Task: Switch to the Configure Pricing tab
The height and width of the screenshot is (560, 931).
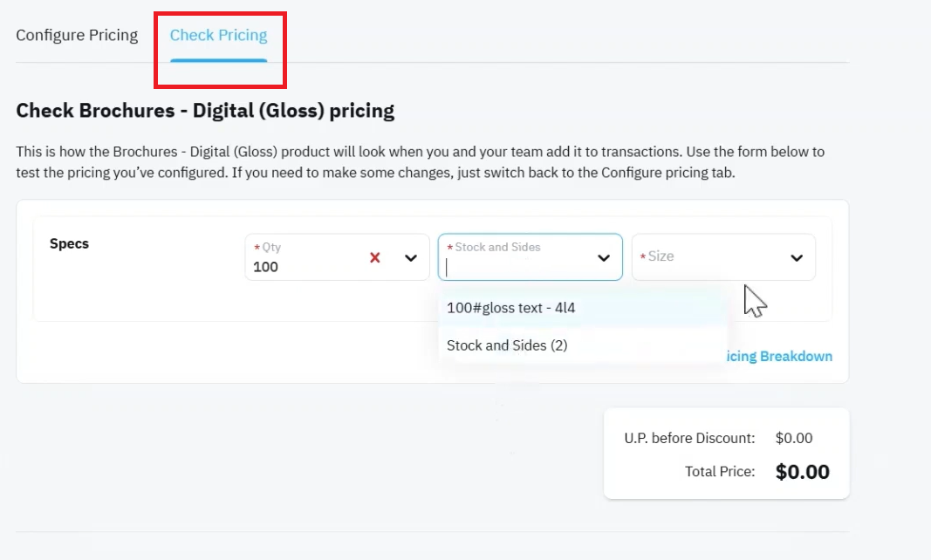Action: (x=77, y=35)
